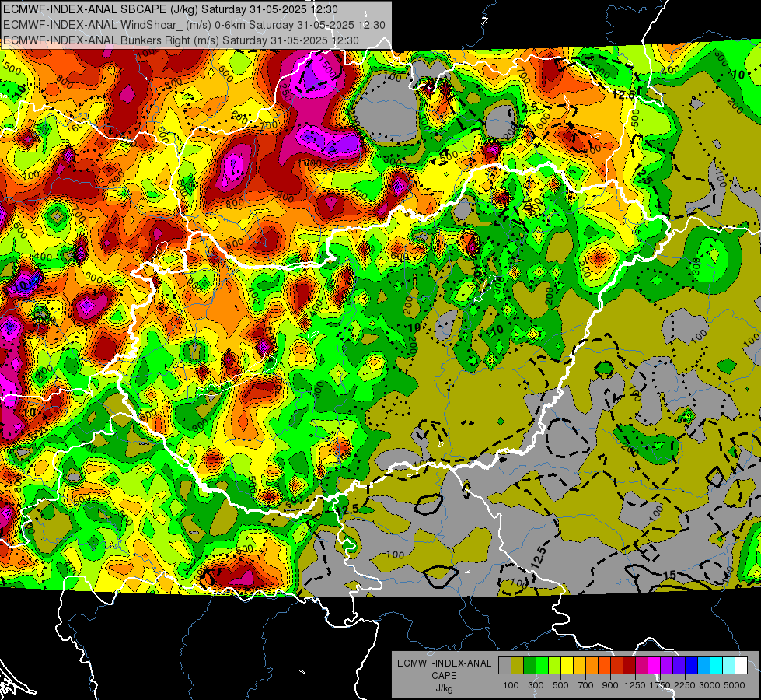761x700 pixels.
Task: Click the dark red swatch left of 1250
Action: [630, 665]
